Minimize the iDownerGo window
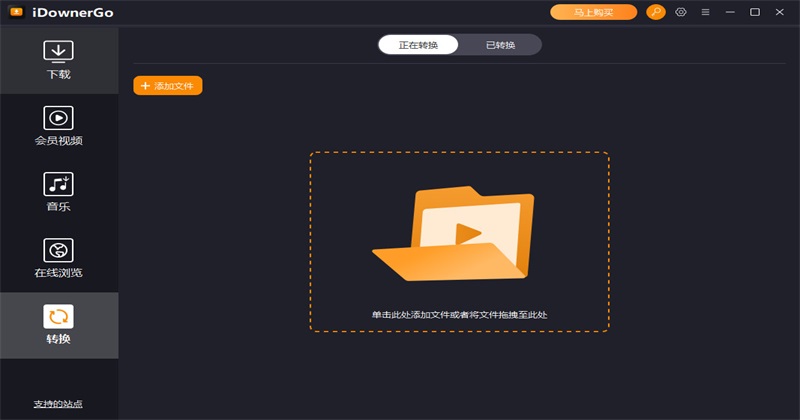Viewport: 800px width, 420px height. coord(730,12)
